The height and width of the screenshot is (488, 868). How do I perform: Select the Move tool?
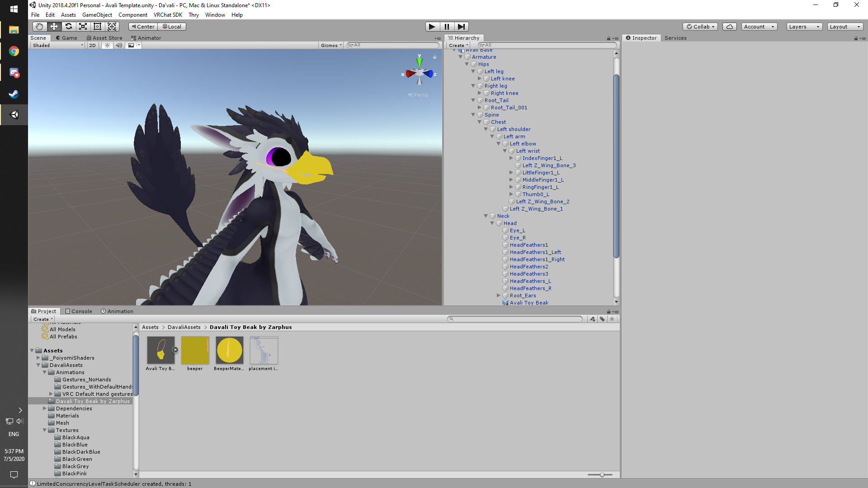(54, 27)
